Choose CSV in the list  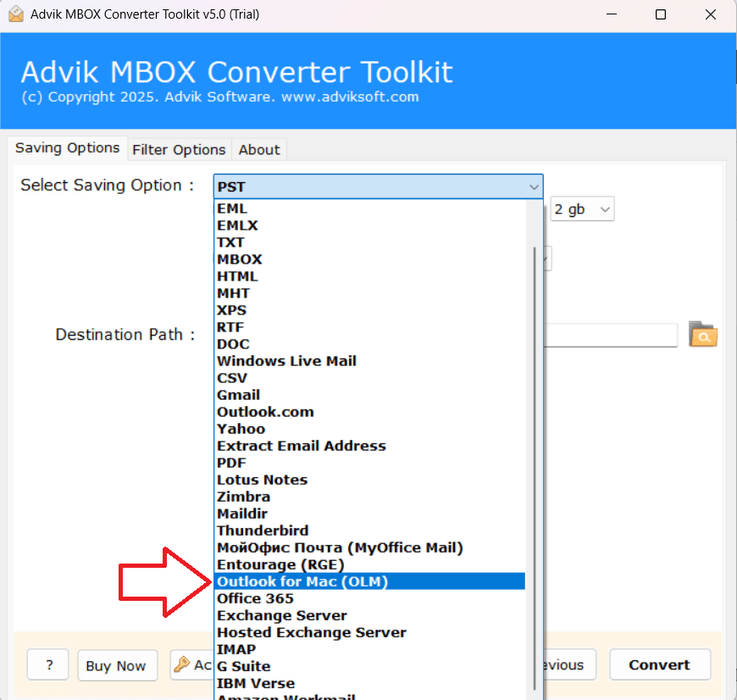[x=369, y=378]
